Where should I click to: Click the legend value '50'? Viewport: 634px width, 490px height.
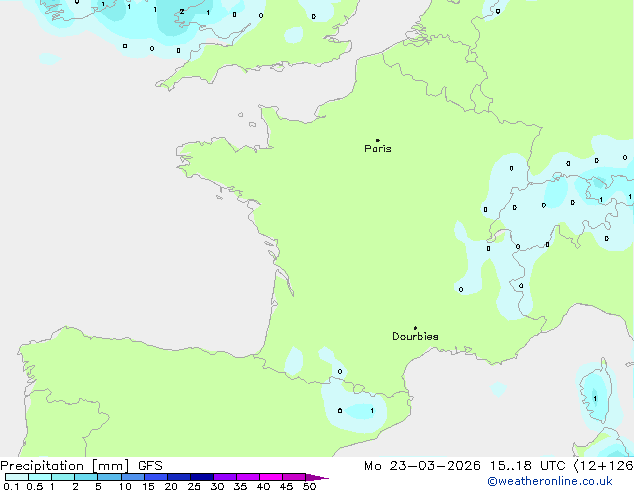point(309,486)
